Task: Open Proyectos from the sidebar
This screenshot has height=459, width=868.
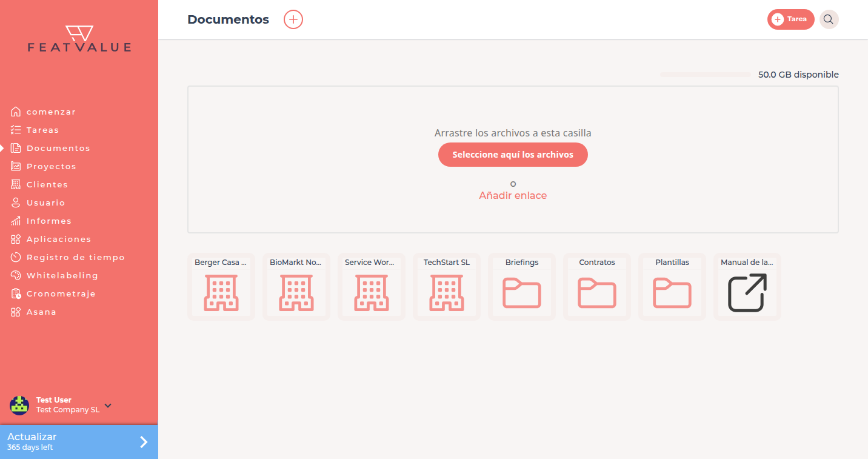Action: [x=51, y=166]
